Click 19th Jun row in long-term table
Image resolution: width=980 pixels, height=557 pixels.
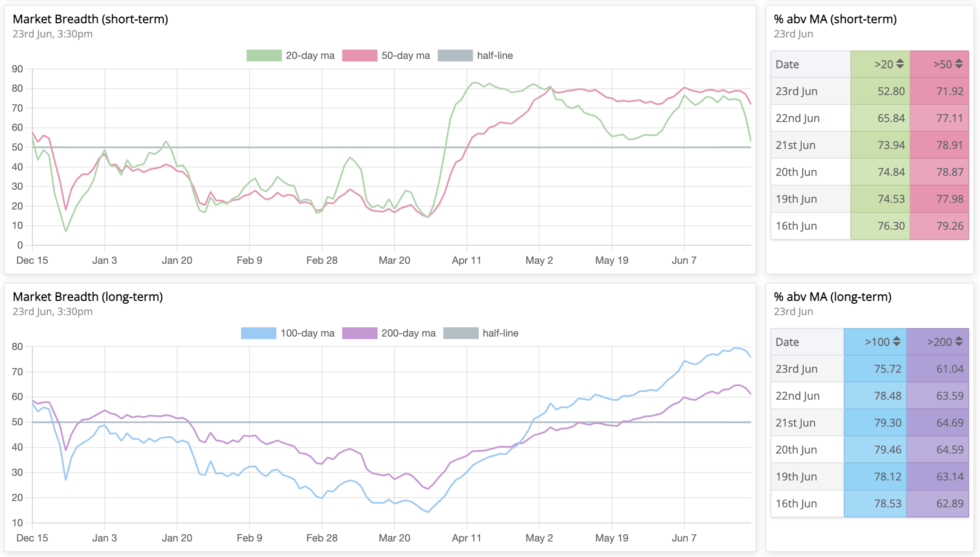click(870, 477)
